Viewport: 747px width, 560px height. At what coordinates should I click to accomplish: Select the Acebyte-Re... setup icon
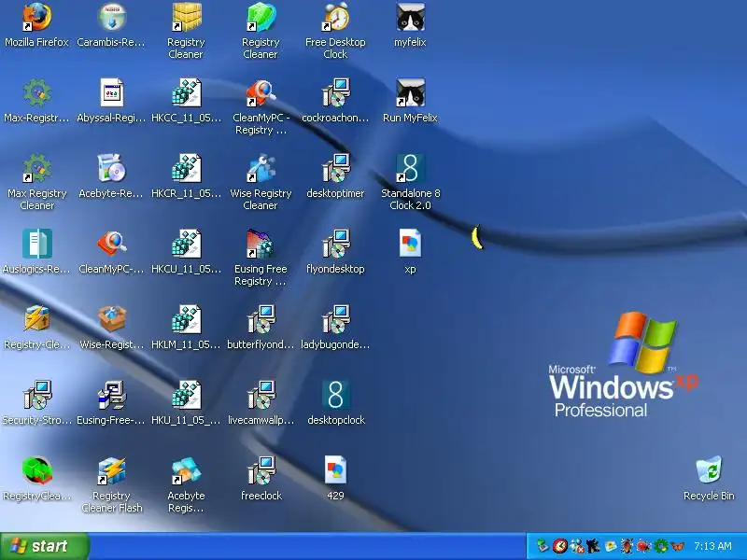pyautogui.click(x=111, y=169)
